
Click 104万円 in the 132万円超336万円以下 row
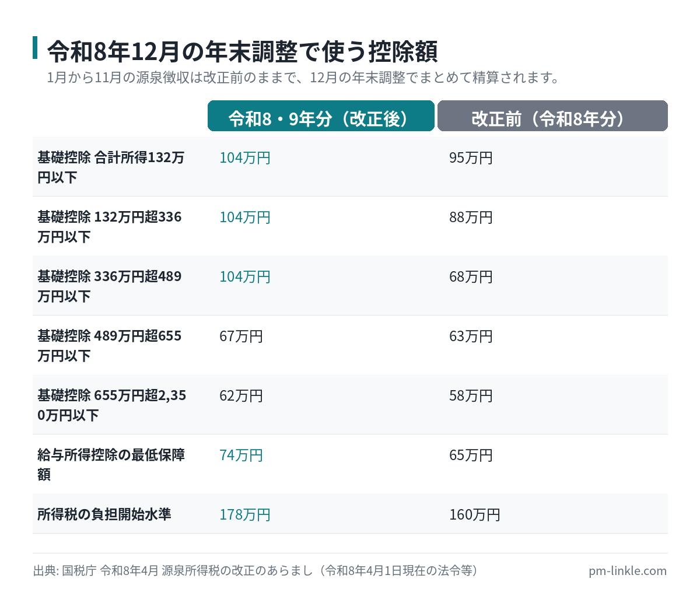tap(245, 218)
